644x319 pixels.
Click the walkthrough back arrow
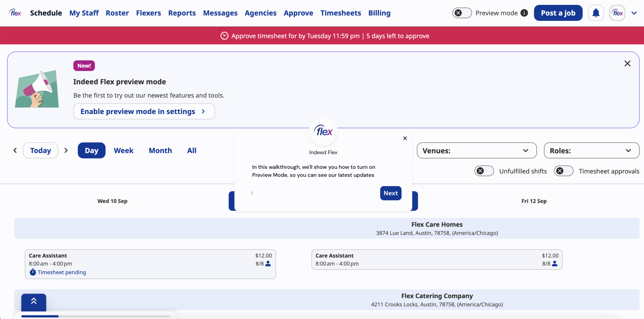252,193
